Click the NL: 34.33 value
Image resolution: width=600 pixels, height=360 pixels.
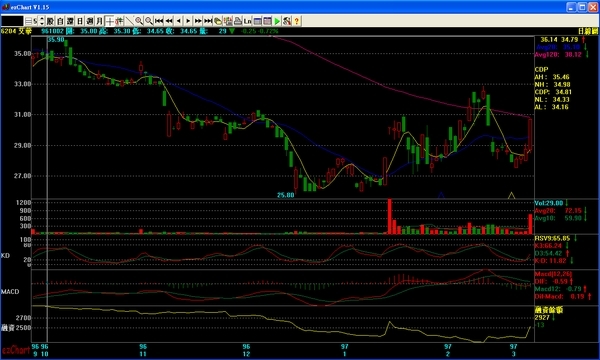pyautogui.click(x=552, y=99)
